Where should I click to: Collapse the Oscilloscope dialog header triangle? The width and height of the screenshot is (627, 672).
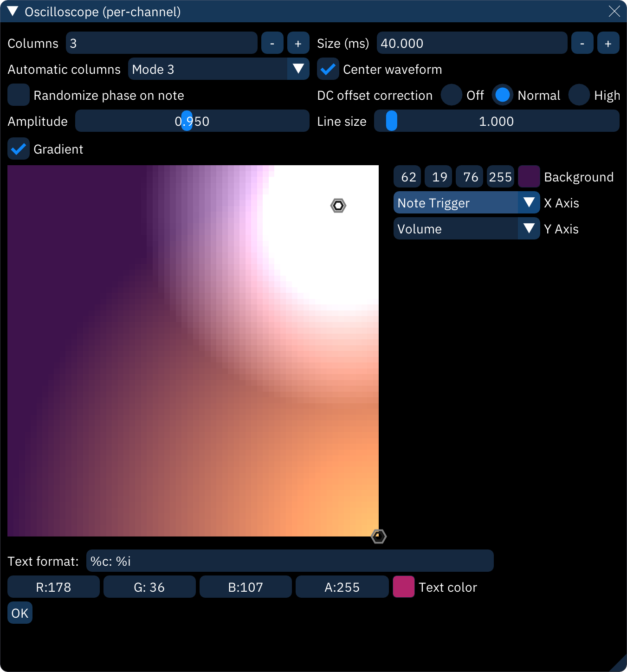(x=12, y=11)
